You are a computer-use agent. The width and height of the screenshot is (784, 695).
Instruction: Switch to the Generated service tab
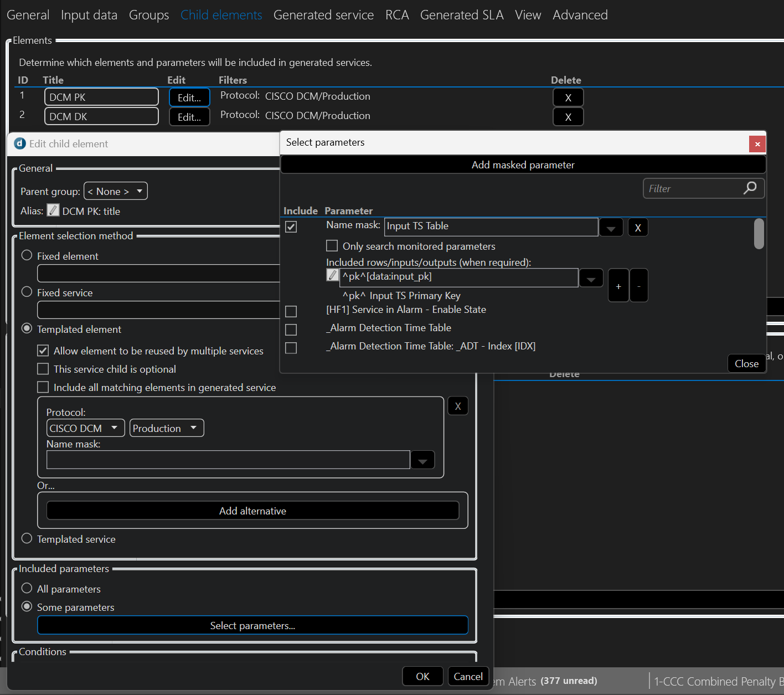[x=323, y=15]
